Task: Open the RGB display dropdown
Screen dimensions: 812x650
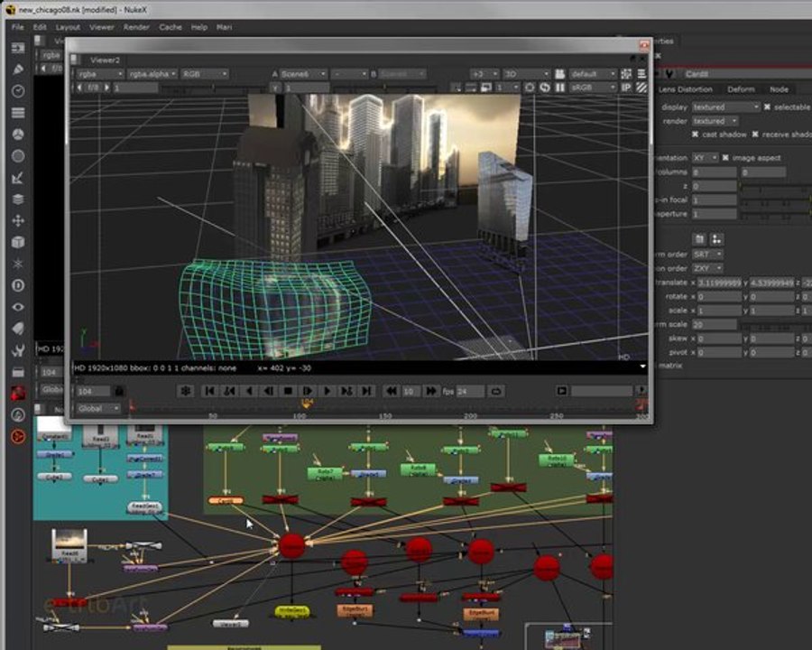Action: tap(205, 74)
